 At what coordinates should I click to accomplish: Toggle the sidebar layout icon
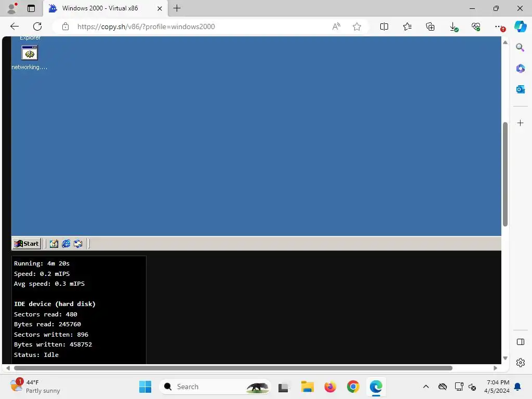pos(521,342)
